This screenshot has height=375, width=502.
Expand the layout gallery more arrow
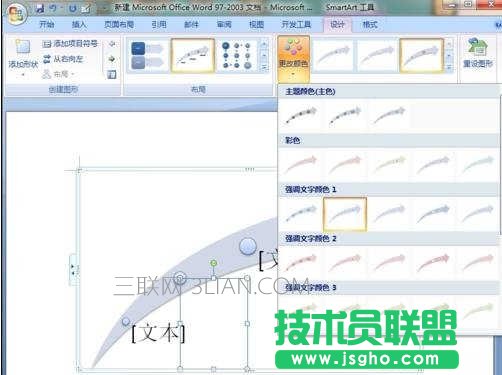[264, 67]
